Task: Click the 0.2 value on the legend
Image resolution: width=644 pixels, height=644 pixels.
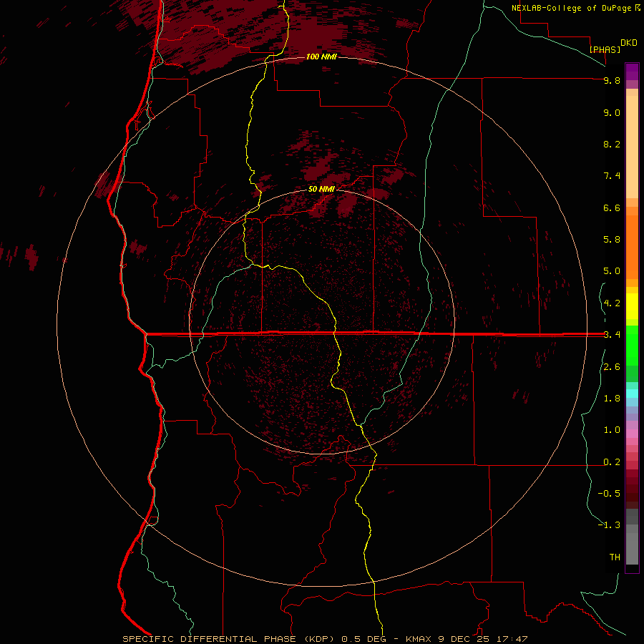Action: (612, 462)
